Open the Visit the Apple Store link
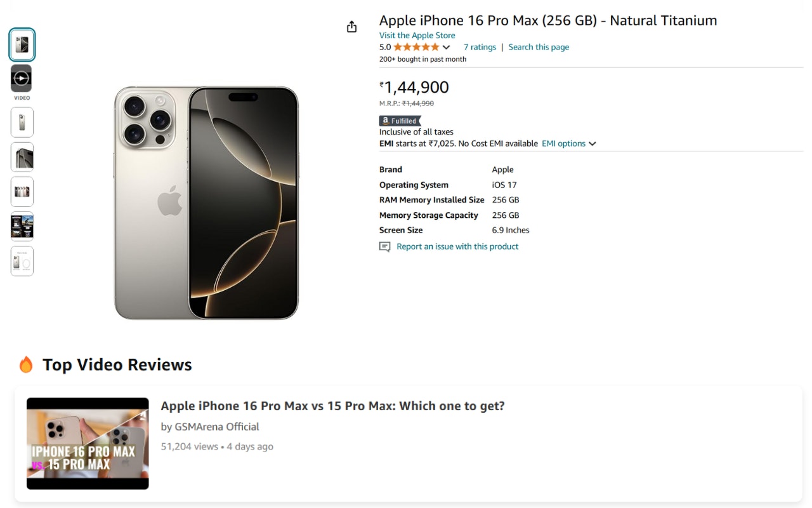This screenshot has height=508, width=812. [x=417, y=36]
